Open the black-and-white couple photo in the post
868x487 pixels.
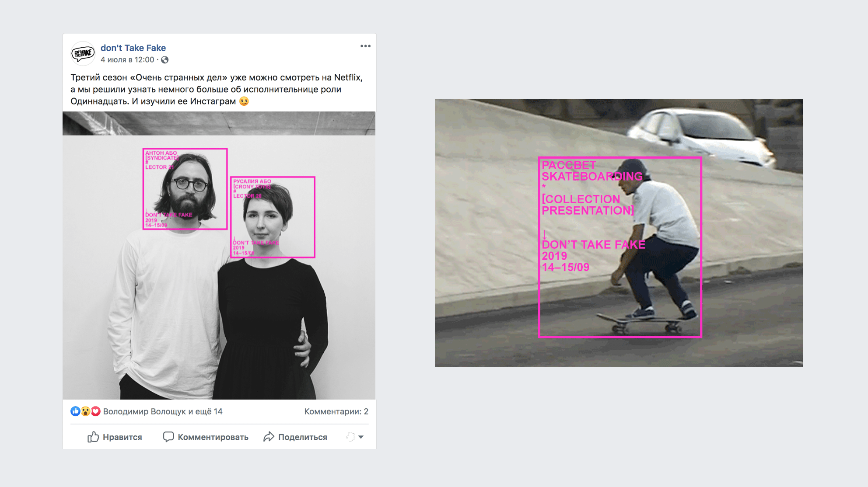coord(219,255)
